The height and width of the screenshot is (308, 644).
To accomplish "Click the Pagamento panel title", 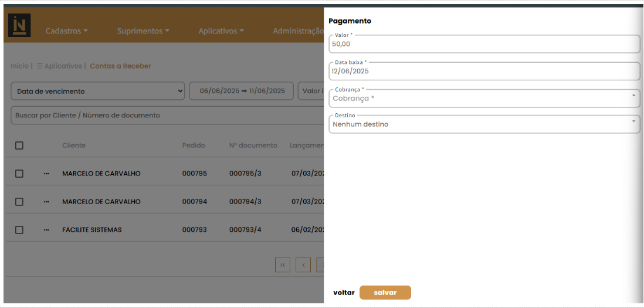I will 350,21.
